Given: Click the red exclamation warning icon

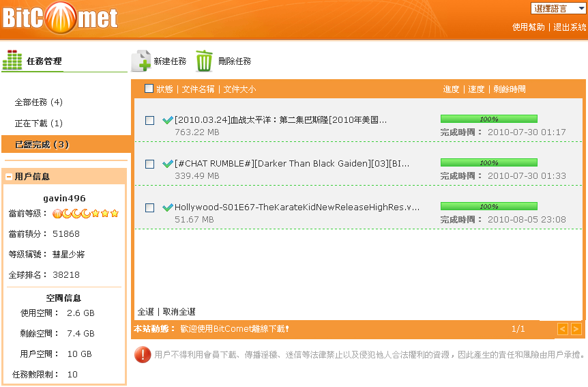Looking at the screenshot, I should pyautogui.click(x=143, y=354).
